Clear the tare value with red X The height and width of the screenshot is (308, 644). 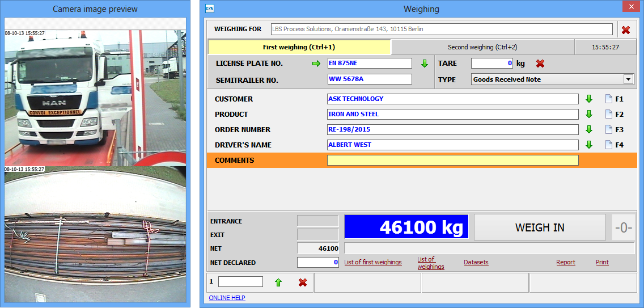(540, 64)
